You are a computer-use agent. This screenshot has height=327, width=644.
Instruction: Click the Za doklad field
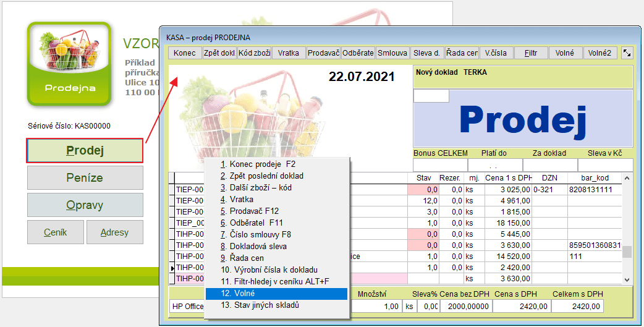550,164
